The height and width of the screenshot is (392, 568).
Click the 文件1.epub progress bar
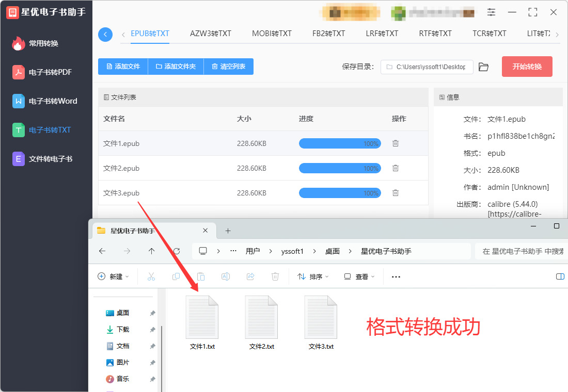coord(340,143)
